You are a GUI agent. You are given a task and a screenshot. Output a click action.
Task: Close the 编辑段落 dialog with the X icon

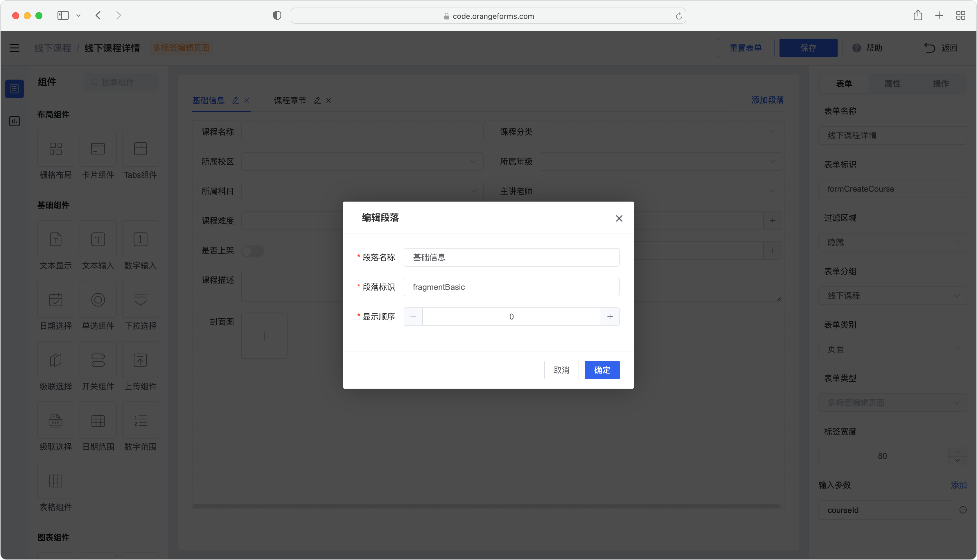click(619, 218)
